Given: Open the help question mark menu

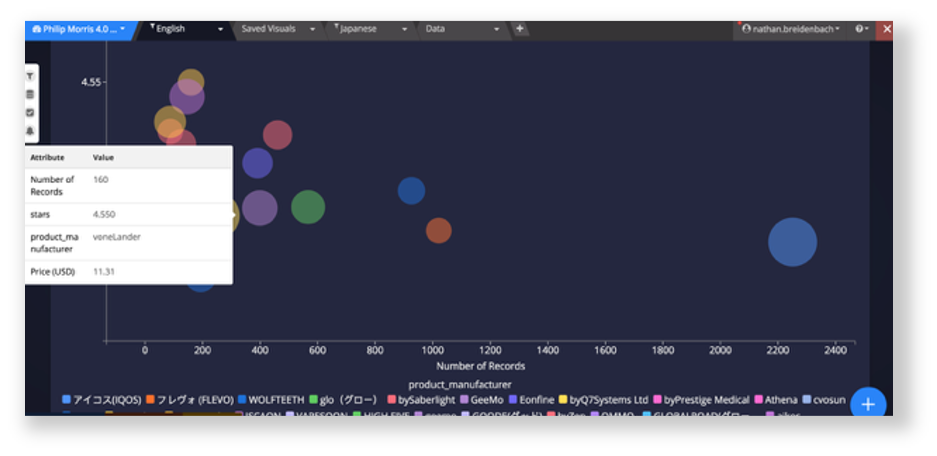Looking at the screenshot, I should tap(861, 29).
